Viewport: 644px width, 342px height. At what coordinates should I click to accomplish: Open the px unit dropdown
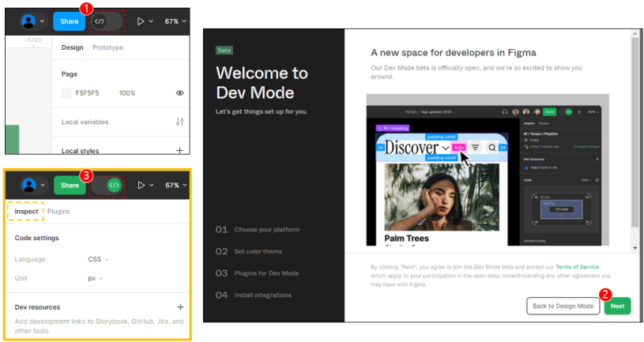96,278
